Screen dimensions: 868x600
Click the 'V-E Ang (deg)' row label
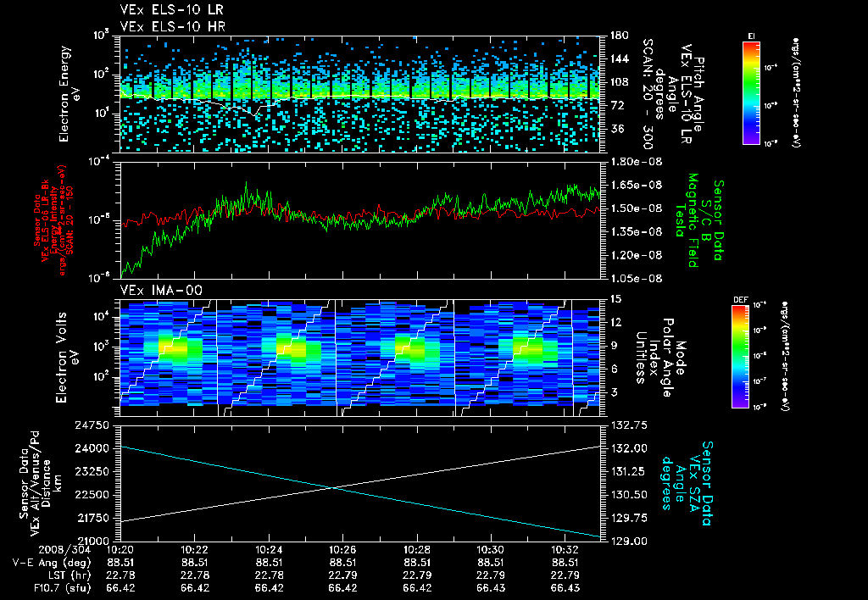[x=51, y=563]
